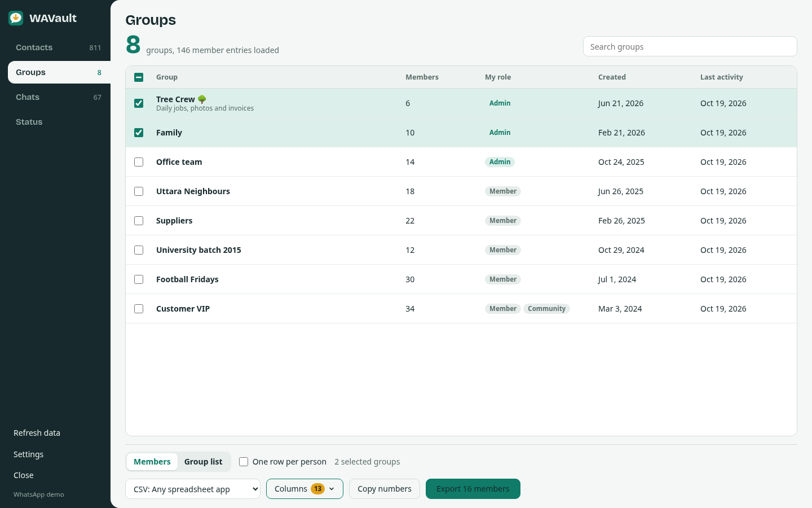Select the Tree Crew group name
This screenshot has width=812, height=508.
pos(175,99)
